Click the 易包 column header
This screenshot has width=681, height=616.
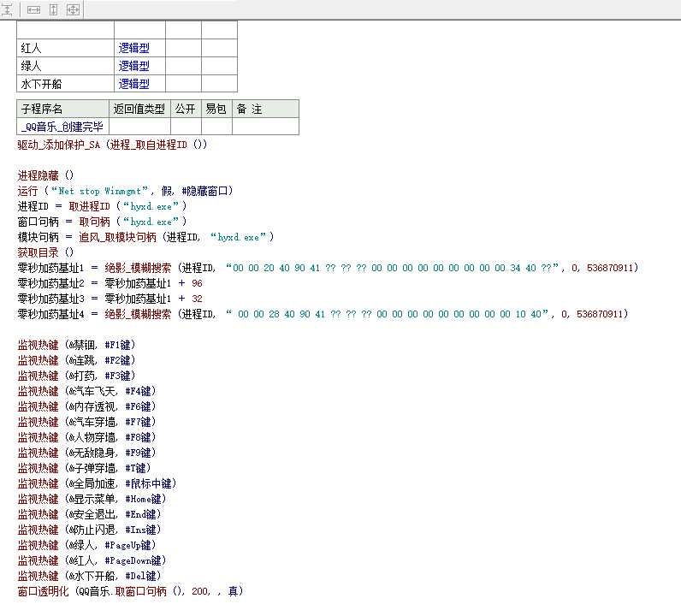point(216,109)
